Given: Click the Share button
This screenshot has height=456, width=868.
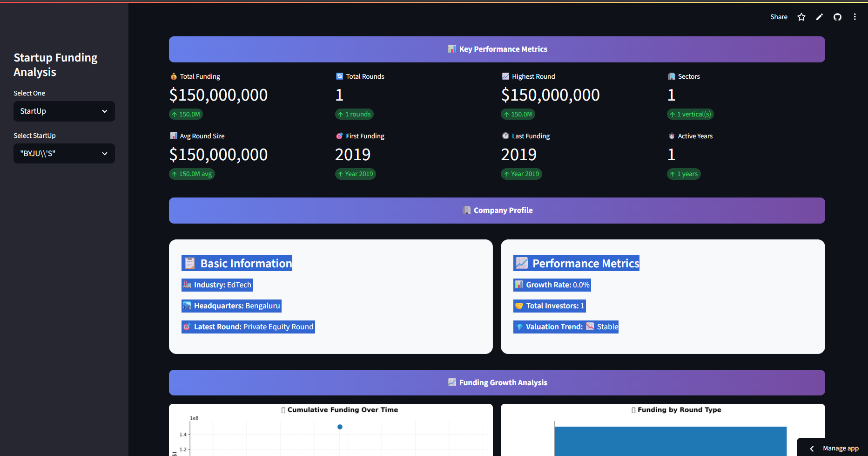Looking at the screenshot, I should point(779,17).
